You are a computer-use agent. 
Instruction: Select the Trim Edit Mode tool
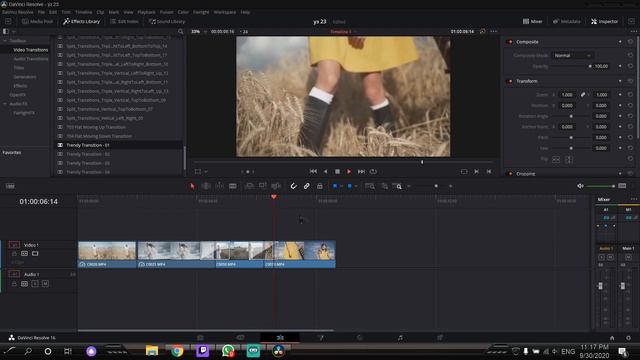point(206,186)
